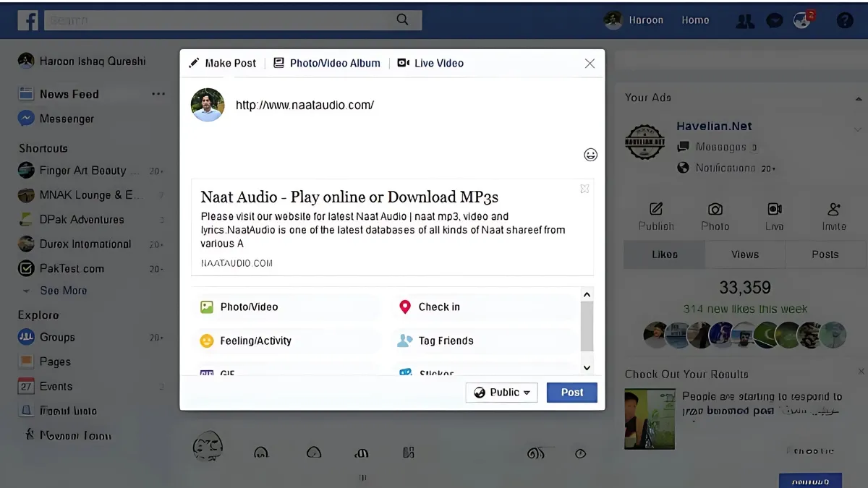
Task: Click the boosted post thumbnail image
Action: click(650, 419)
